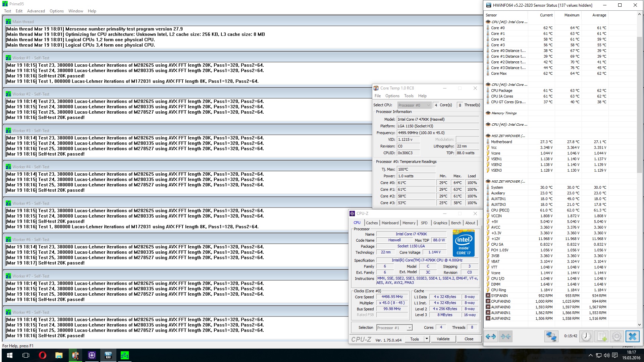
Task: Click HWiNFO collapse arrows button
Action: [x=505, y=336]
